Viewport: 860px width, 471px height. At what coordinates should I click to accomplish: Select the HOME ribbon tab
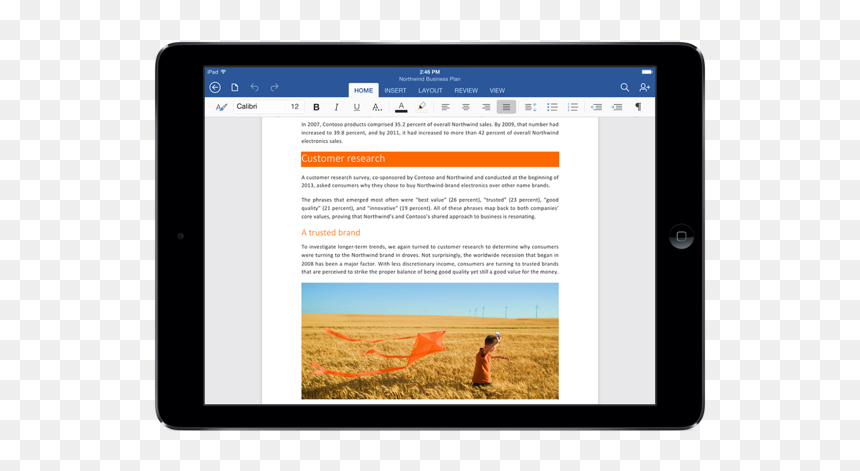click(363, 90)
